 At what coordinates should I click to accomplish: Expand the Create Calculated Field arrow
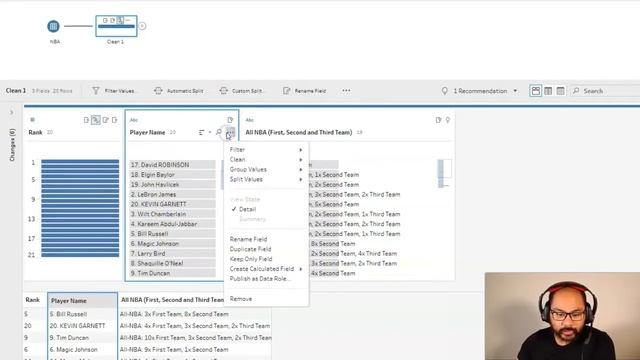pyautogui.click(x=301, y=269)
